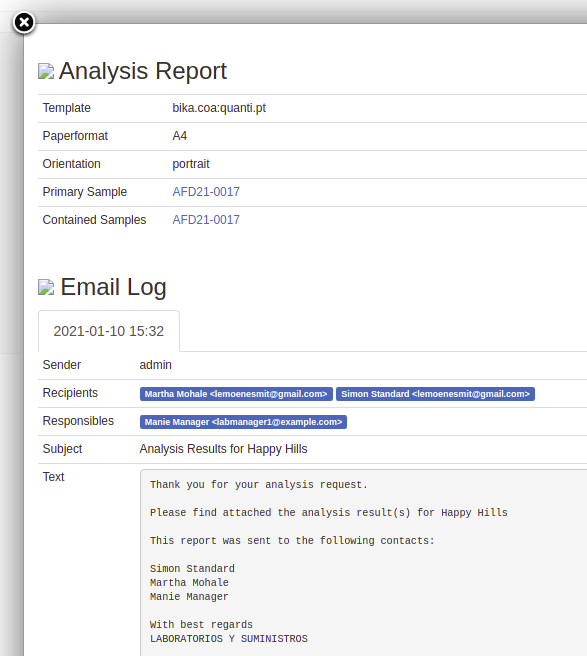Select the template value 'bika.coa:quanti.pt'
This screenshot has height=656, width=587.
tap(219, 108)
